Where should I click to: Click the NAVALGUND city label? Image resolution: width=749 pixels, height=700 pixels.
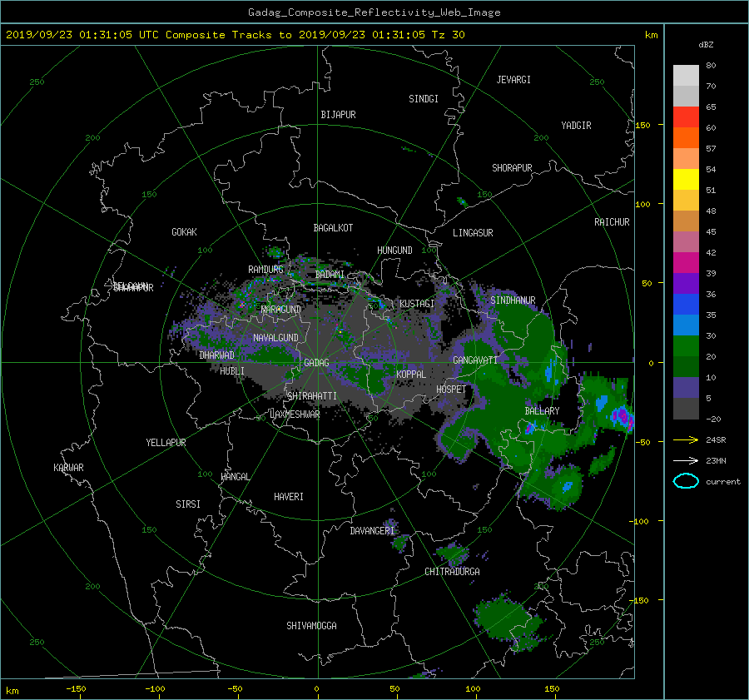[275, 338]
